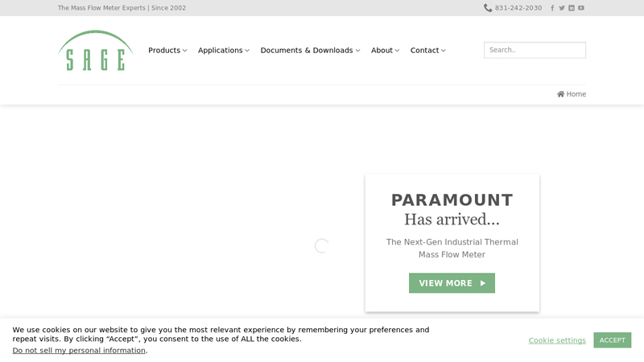This screenshot has width=644, height=362.
Task: Click the Search input field
Action: [535, 50]
